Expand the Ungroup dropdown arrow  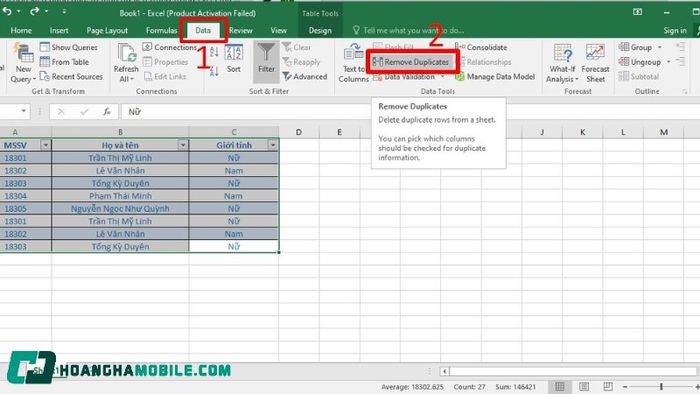pyautogui.click(x=668, y=62)
